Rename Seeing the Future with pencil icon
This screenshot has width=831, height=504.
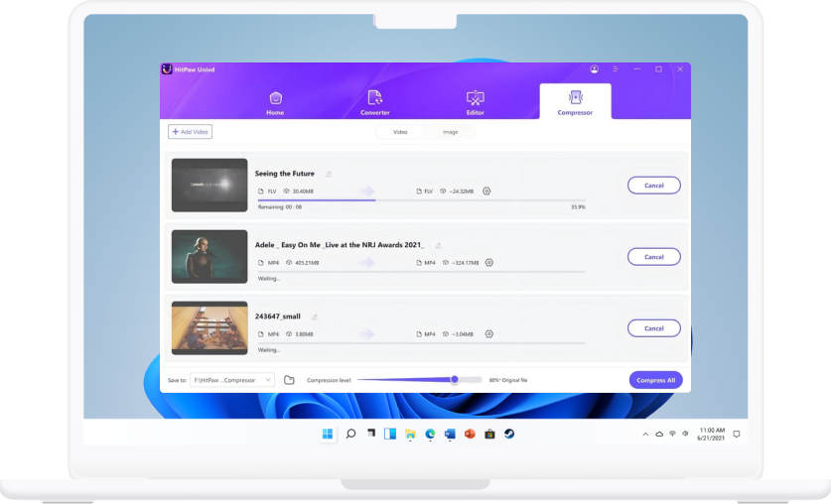tap(329, 174)
